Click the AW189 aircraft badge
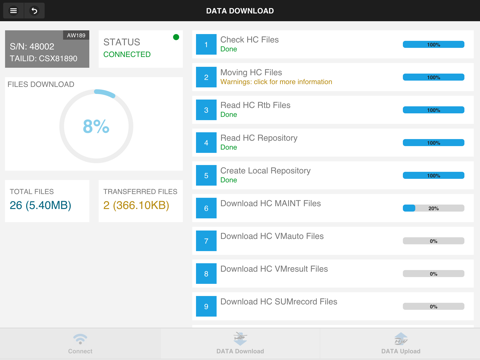Viewport: 480px width, 360px height. (x=76, y=35)
